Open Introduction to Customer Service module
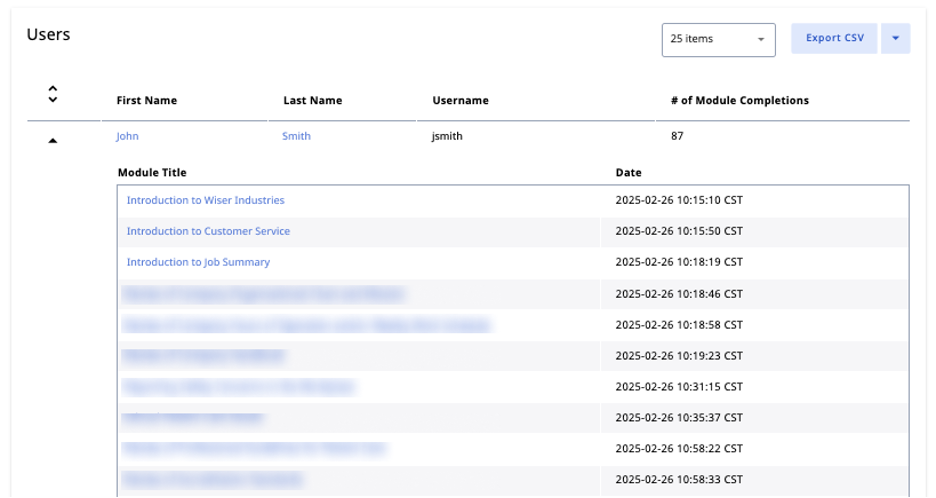The height and width of the screenshot is (498, 936). tap(208, 231)
